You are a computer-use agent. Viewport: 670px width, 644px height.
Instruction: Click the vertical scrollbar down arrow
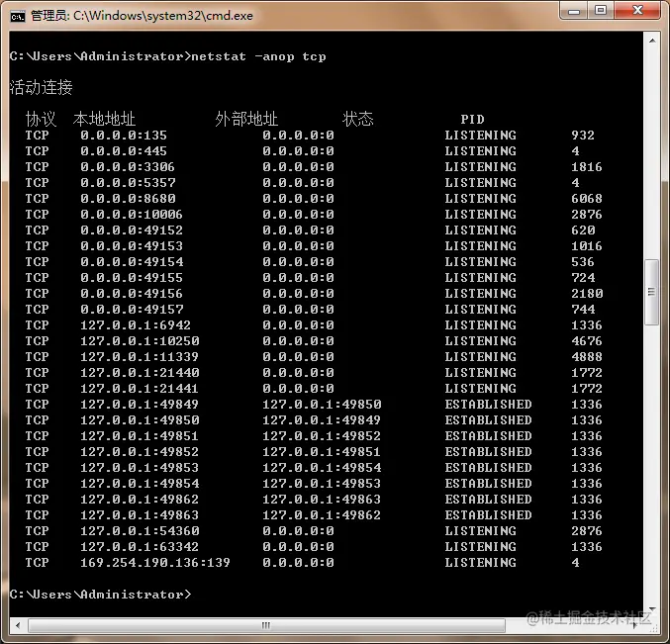pos(652,609)
